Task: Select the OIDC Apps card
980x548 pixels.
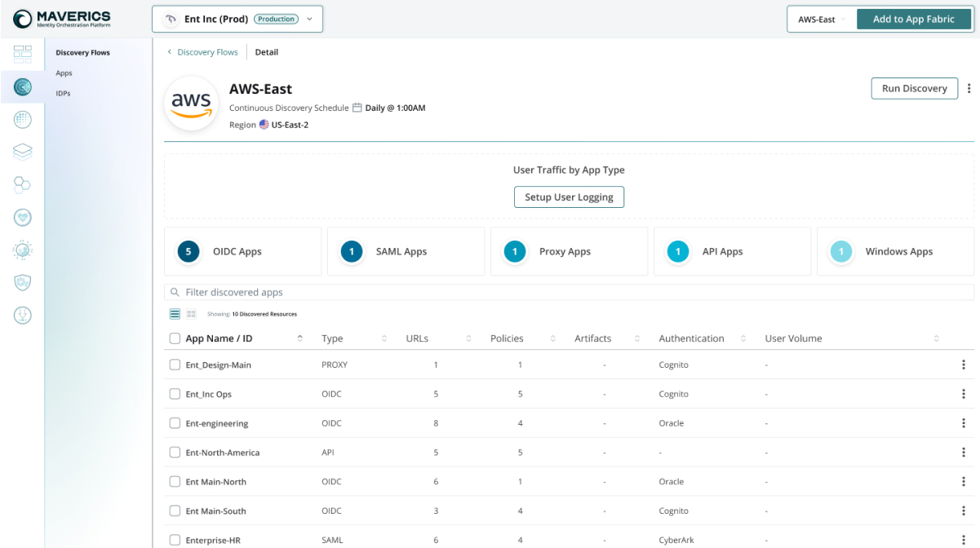Action: pos(243,252)
